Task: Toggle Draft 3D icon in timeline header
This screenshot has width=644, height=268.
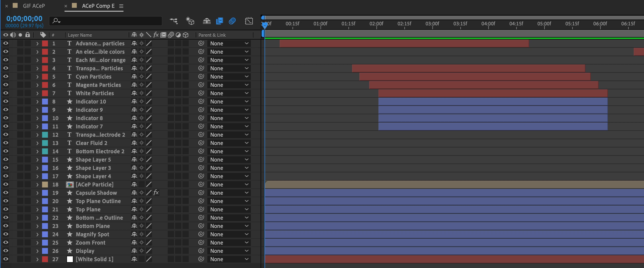Action: 190,21
